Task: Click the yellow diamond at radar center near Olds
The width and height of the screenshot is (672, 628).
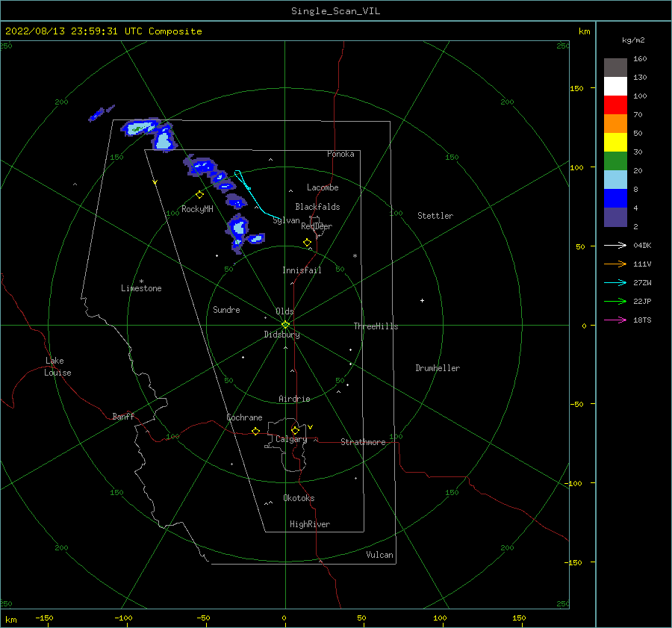Action: pos(285,325)
